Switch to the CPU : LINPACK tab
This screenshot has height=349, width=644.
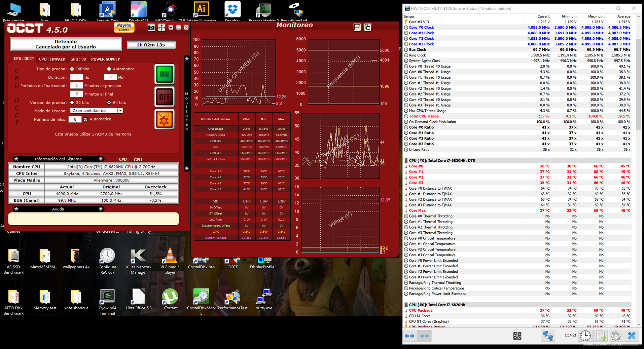coord(52,59)
